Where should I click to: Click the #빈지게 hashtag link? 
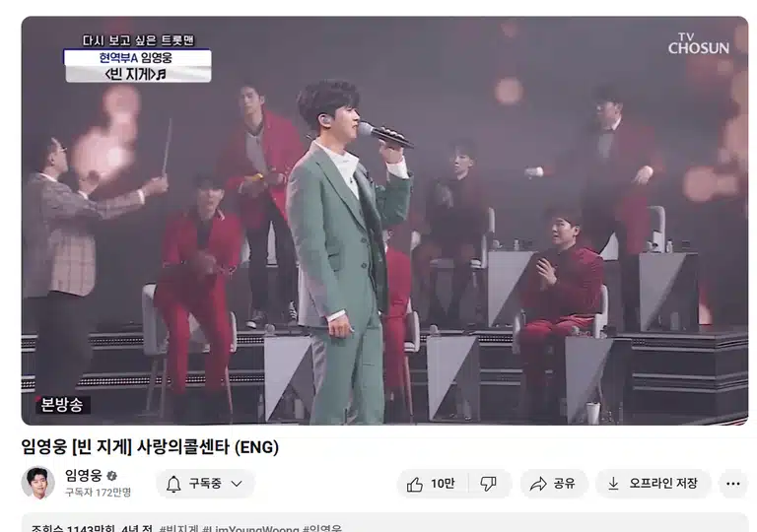[178, 529]
